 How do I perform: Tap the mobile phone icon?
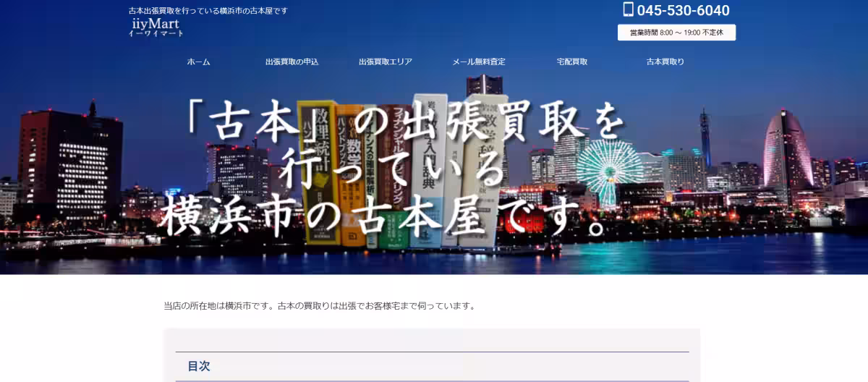[628, 9]
